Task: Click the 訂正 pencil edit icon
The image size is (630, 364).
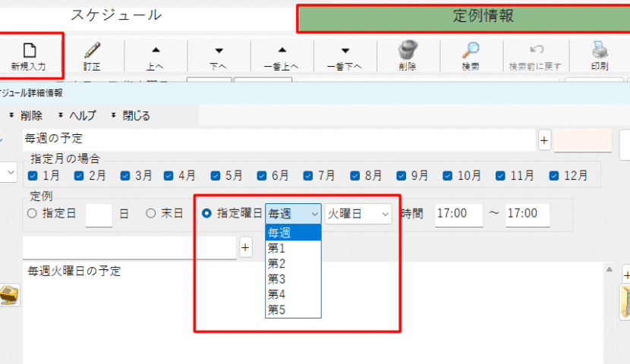Action: click(x=92, y=50)
